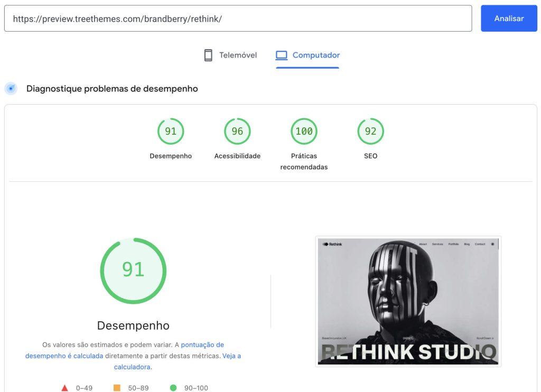541x392 pixels.
Task: Click the orange square 50–89 legend icon
Action: (117, 388)
